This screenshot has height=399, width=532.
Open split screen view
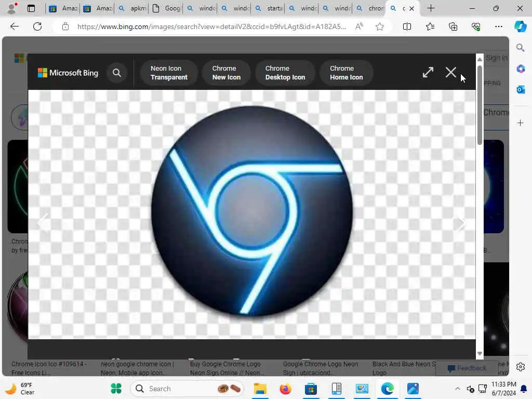coord(407,26)
